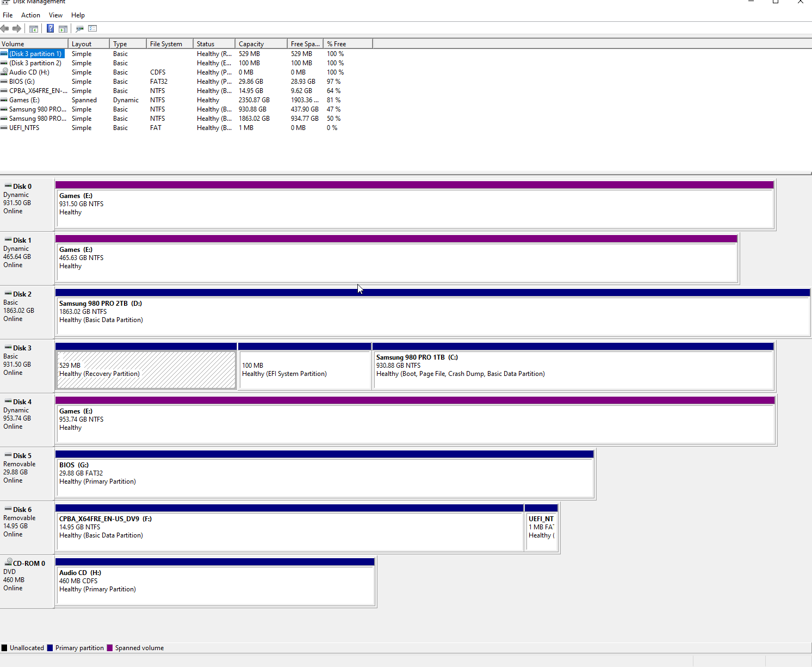This screenshot has height=667, width=812.
Task: Select the CPBA_X64FRE_EN volume list row
Action: [x=186, y=91]
